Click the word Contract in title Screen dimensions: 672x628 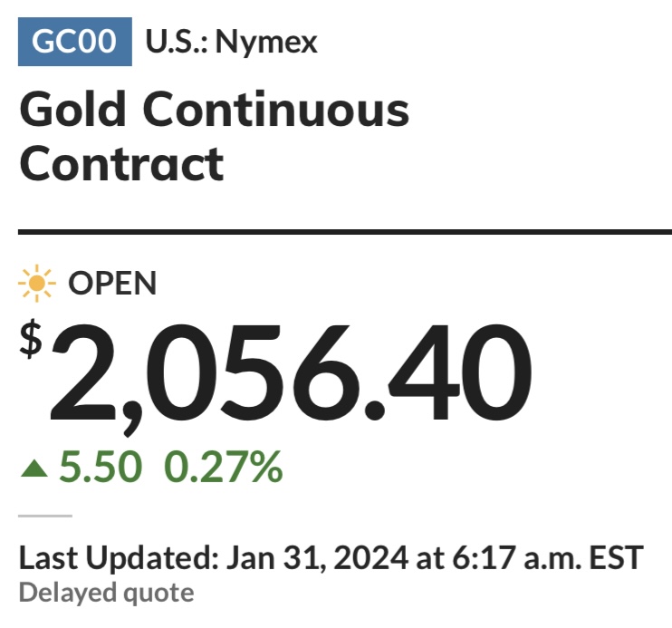pyautogui.click(x=121, y=164)
